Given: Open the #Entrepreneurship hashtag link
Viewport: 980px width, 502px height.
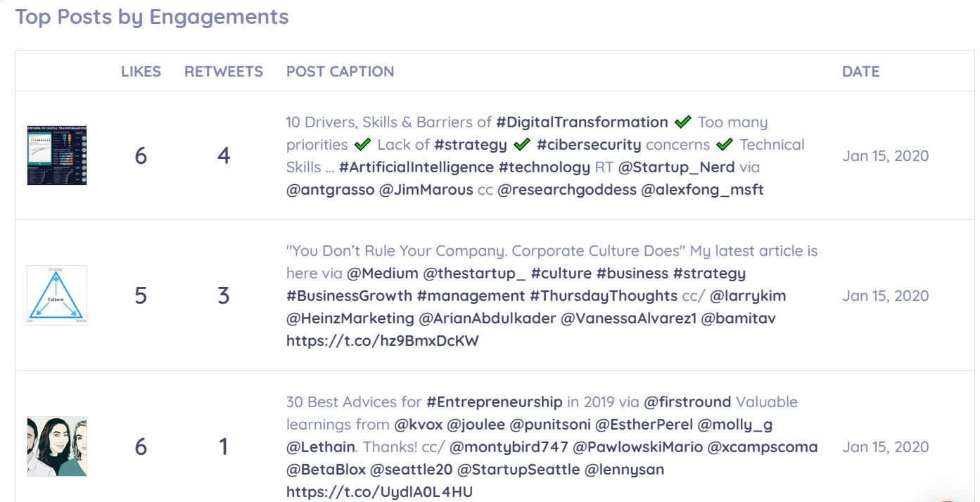Looking at the screenshot, I should (495, 402).
